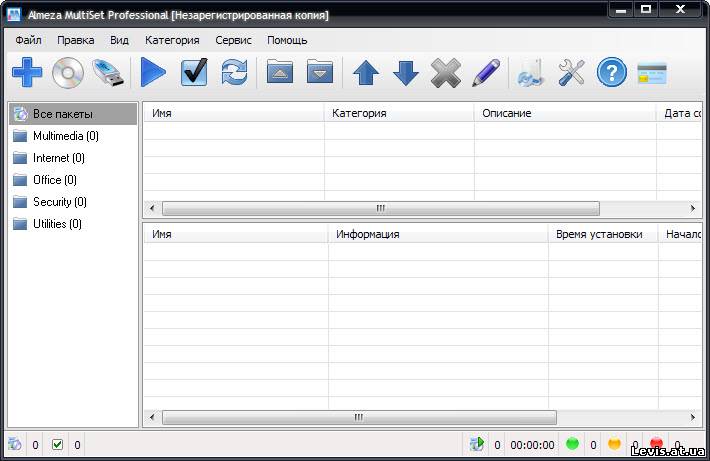
Task: Sort by Имя column in lower table
Action: click(x=236, y=234)
